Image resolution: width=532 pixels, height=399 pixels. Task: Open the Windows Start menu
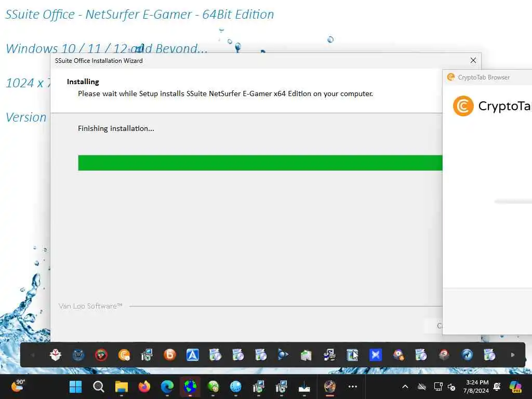point(75,387)
